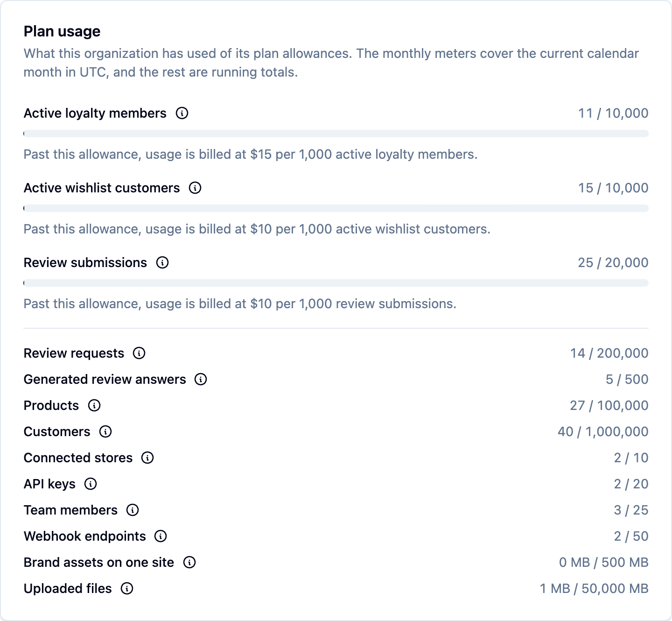Click the 'Uploaded files' label
672x621 pixels.
pyautogui.click(x=68, y=588)
